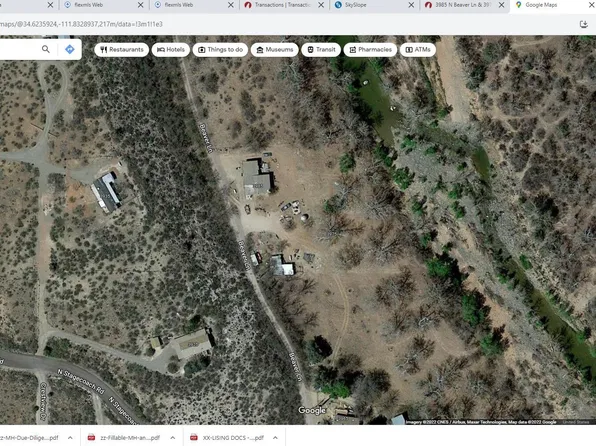Show Museums on the map
Image resolution: width=596 pixels, height=446 pixels.
(275, 50)
